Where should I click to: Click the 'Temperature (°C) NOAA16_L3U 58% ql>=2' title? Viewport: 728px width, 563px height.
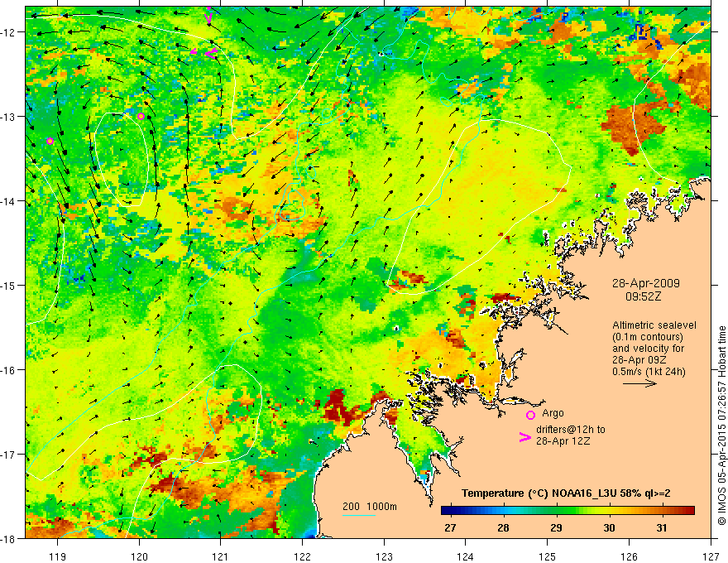566,493
